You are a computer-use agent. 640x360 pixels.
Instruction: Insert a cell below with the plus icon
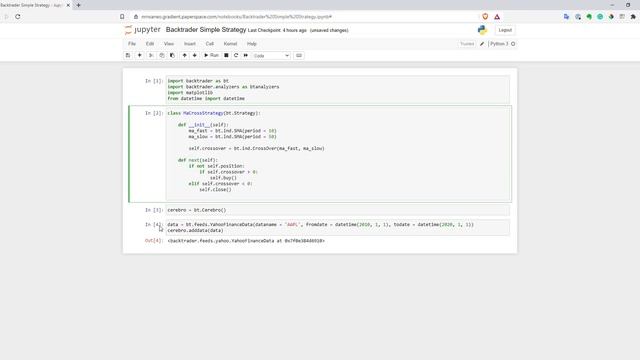click(140, 56)
